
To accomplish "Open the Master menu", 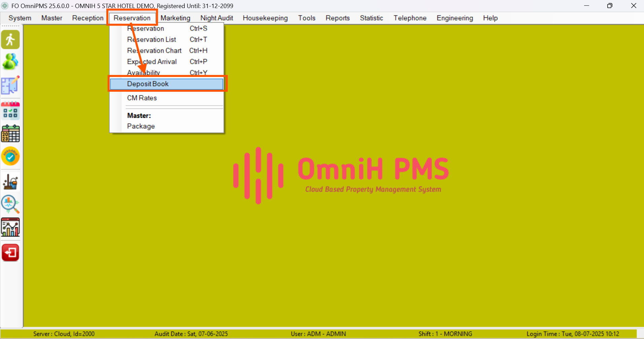I will click(x=52, y=18).
